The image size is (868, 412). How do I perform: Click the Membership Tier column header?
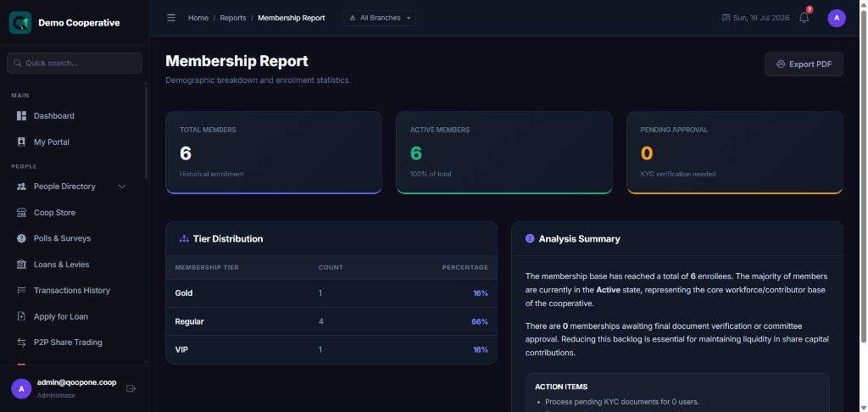[207, 268]
